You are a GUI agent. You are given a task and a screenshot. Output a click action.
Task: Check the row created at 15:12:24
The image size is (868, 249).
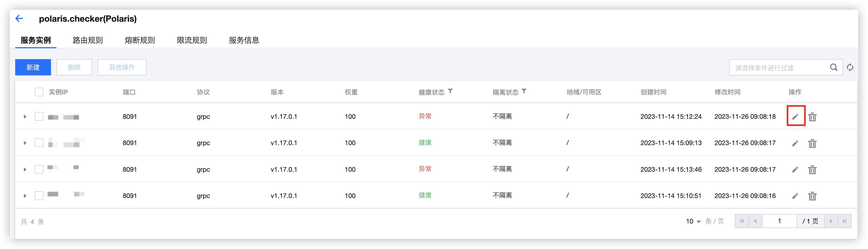(x=39, y=117)
